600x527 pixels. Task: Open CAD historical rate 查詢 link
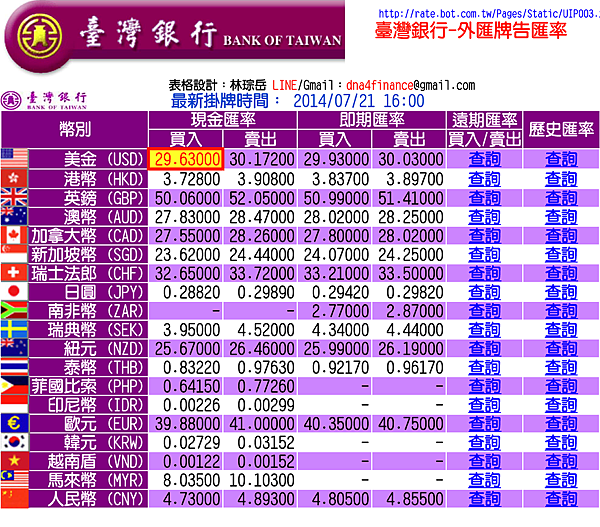click(x=561, y=235)
